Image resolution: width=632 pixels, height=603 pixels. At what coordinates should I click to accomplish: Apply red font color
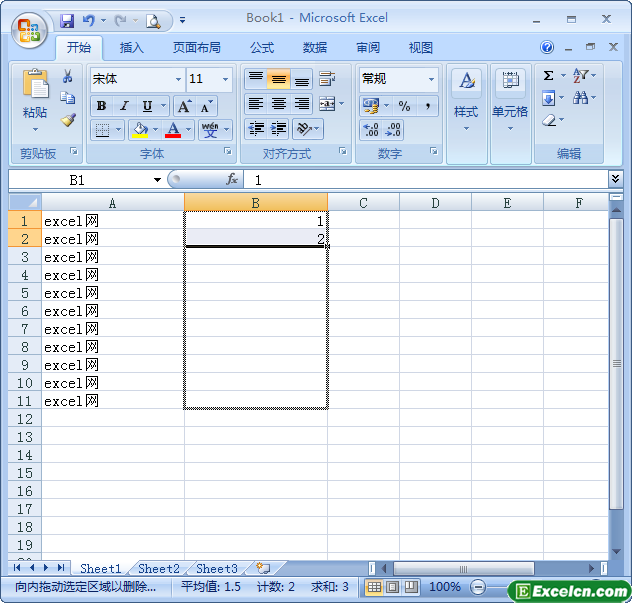pos(173,130)
